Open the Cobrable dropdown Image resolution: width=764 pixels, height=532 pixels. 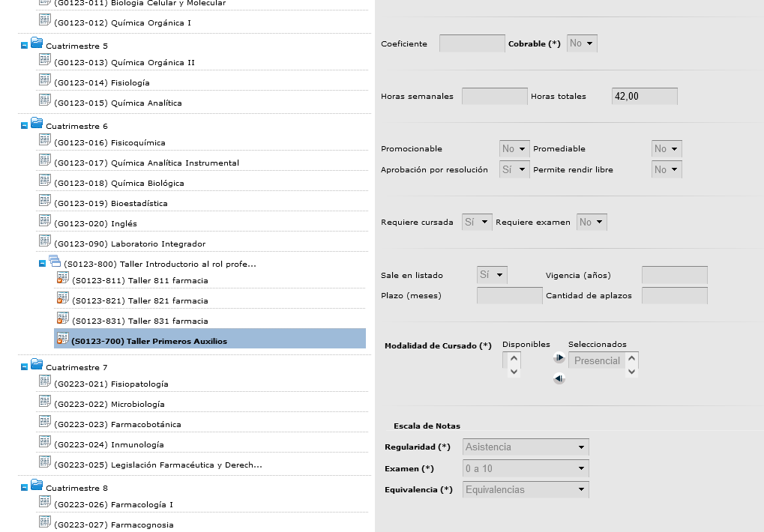[582, 43]
